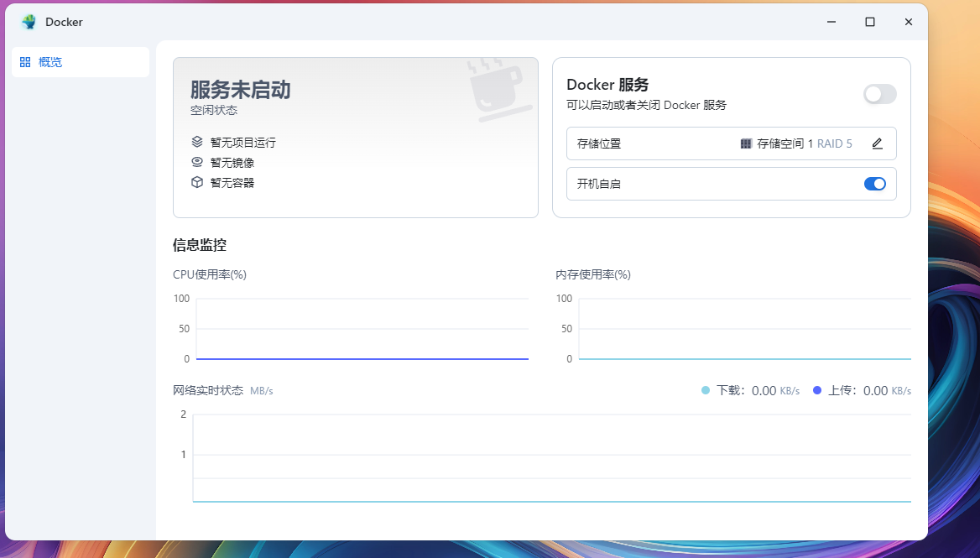Minimize the Docker window

coord(831,22)
